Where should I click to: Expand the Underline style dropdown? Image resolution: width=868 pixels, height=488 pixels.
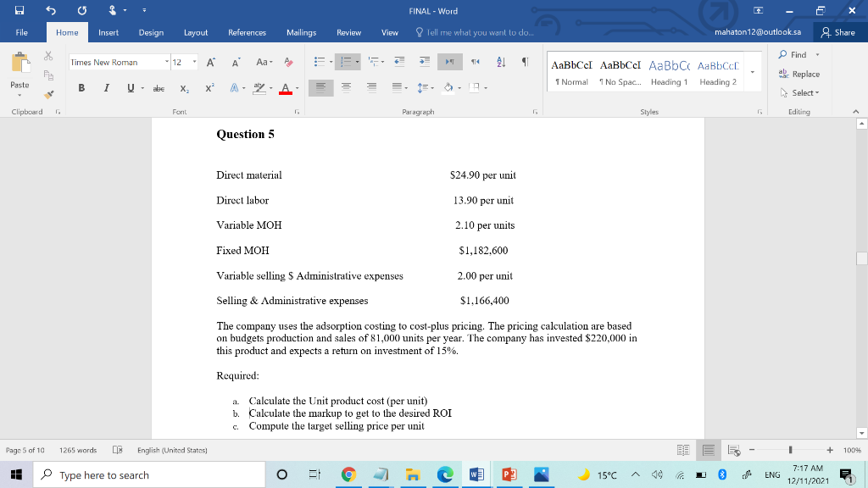pos(142,89)
